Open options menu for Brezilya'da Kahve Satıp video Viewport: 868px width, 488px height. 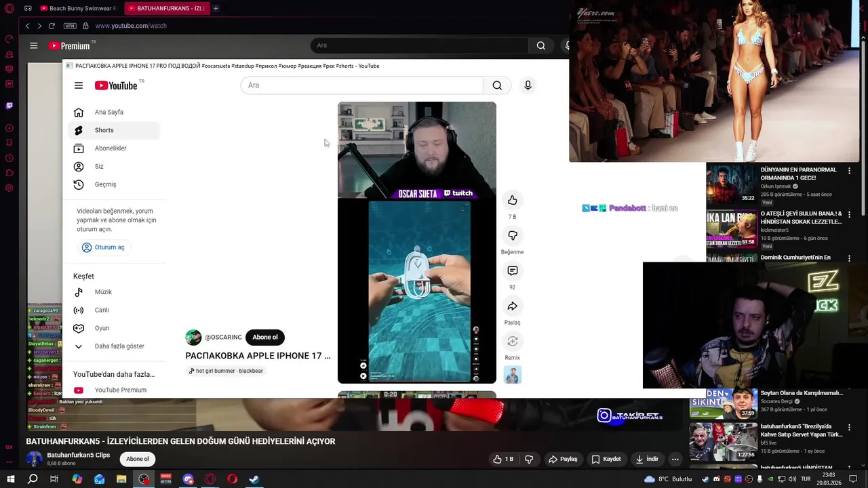[849, 428]
